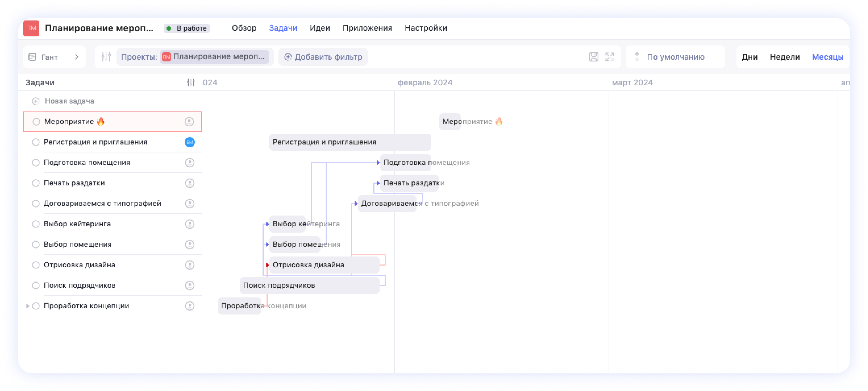Screen dimensions: 868x391
Task: Click assignee icon for Отрисовка дизайна
Action: (x=190, y=265)
